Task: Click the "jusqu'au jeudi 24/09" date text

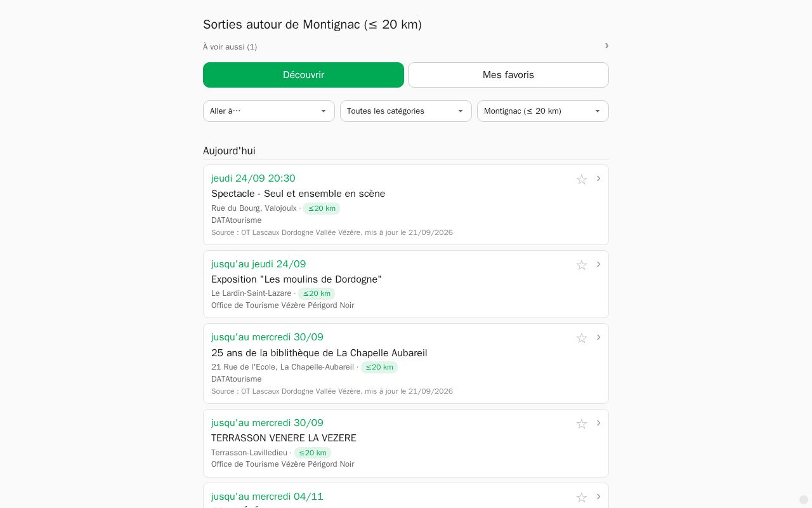Action: click(258, 264)
